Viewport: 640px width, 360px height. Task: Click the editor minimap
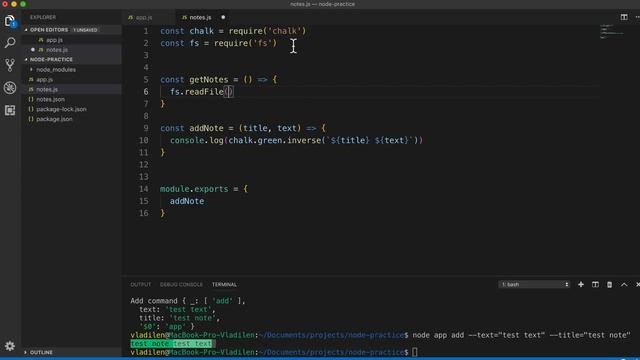(612, 32)
